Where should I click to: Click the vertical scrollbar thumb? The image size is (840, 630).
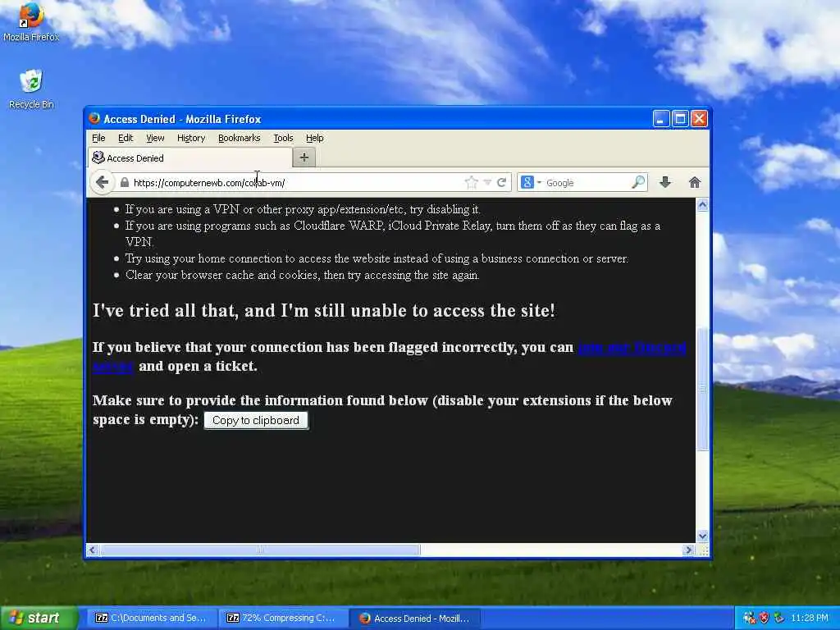click(702, 389)
